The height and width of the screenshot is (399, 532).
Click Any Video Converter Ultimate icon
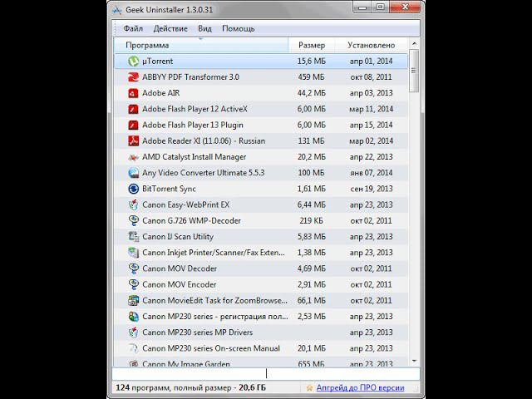click(x=133, y=173)
